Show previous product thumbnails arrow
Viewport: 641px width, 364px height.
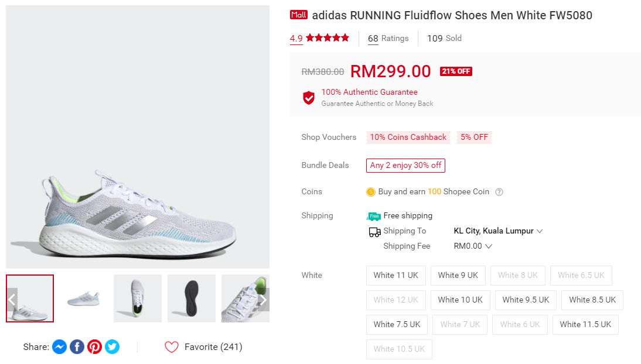pyautogui.click(x=12, y=300)
